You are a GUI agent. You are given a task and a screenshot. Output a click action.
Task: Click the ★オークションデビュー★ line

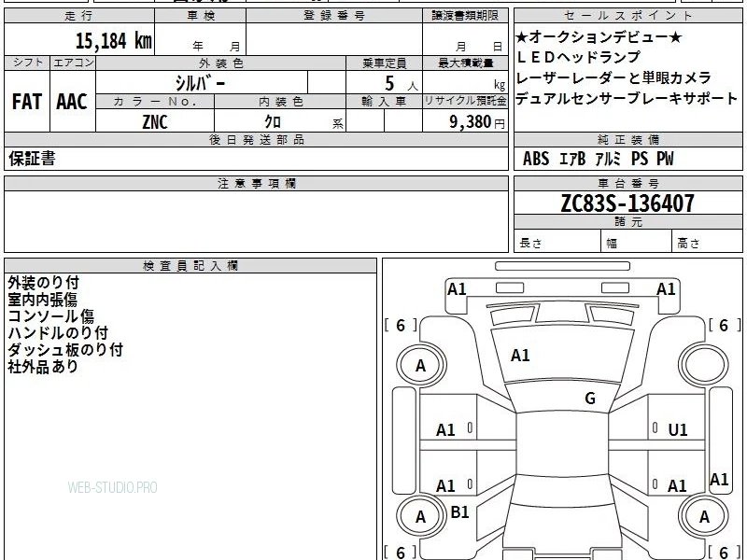coord(599,37)
